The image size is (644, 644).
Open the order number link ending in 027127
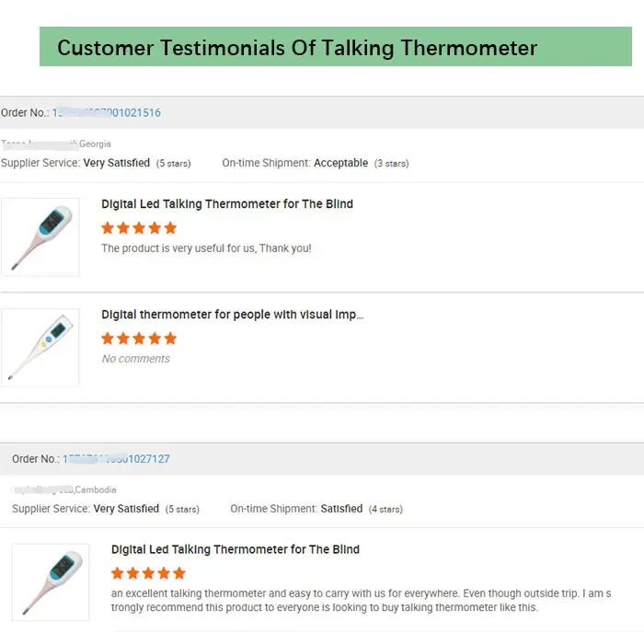click(116, 459)
